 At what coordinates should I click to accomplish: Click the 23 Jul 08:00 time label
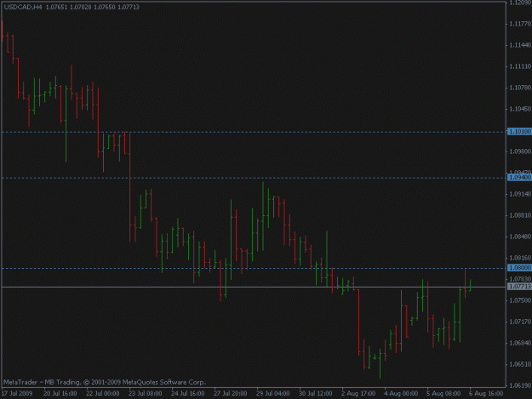(146, 394)
